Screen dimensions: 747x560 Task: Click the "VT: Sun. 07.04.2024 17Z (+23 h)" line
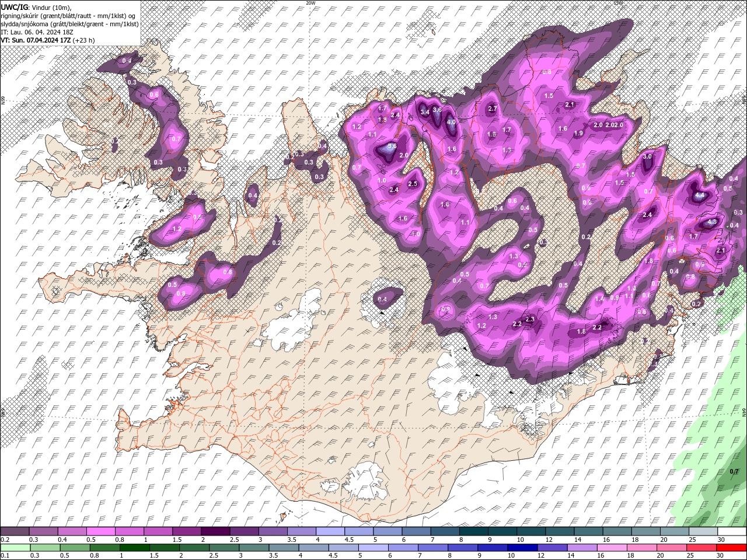47,40
